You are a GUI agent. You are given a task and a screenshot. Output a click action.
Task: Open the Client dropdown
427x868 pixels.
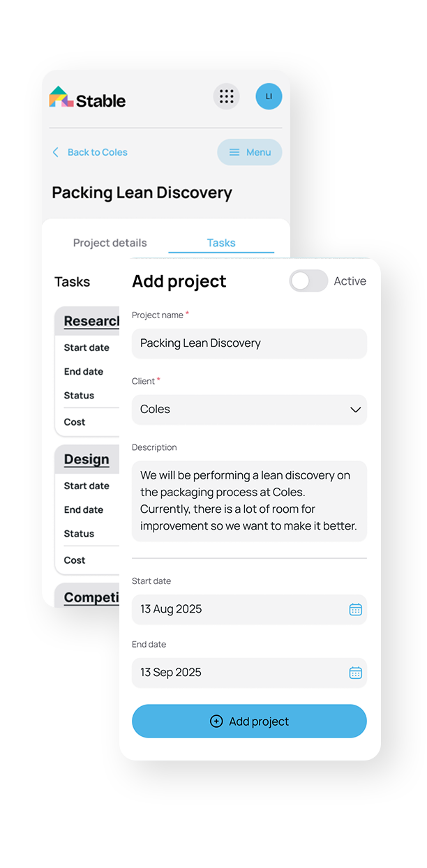point(249,410)
